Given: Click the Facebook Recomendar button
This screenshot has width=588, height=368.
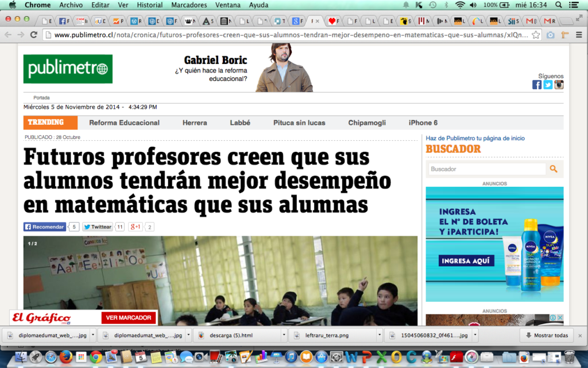Looking at the screenshot, I should point(44,227).
